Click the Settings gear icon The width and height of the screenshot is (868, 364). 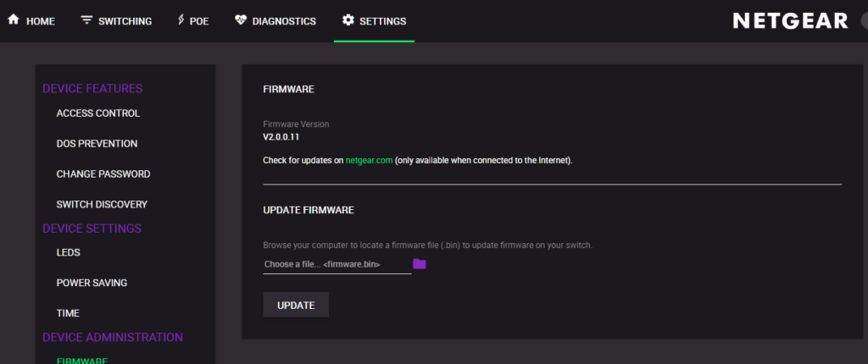coord(348,20)
